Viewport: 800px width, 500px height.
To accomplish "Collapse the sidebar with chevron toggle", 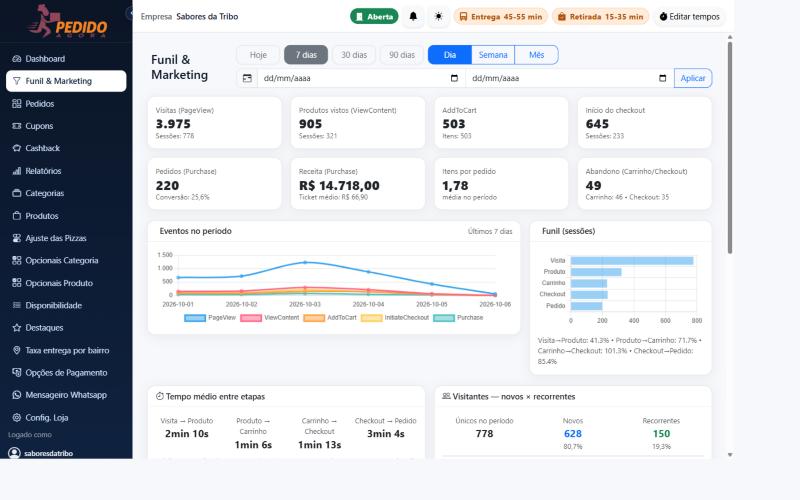I will pyautogui.click(x=130, y=13).
